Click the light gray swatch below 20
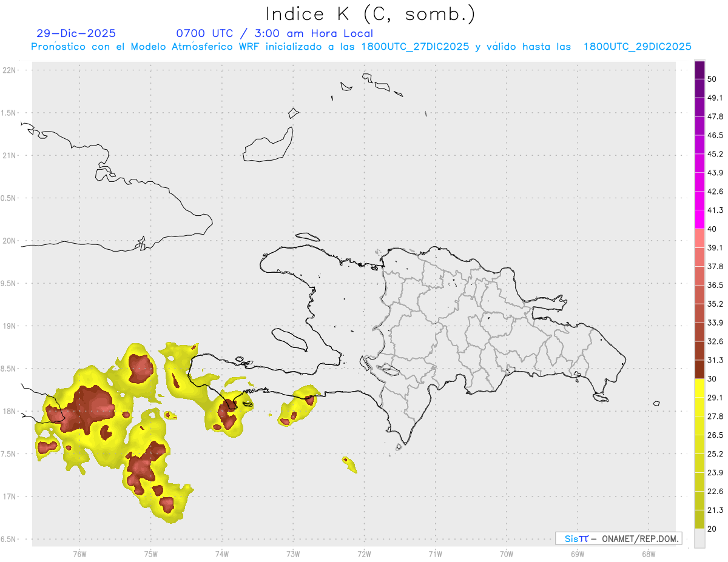This screenshot has width=728, height=562. 699,539
